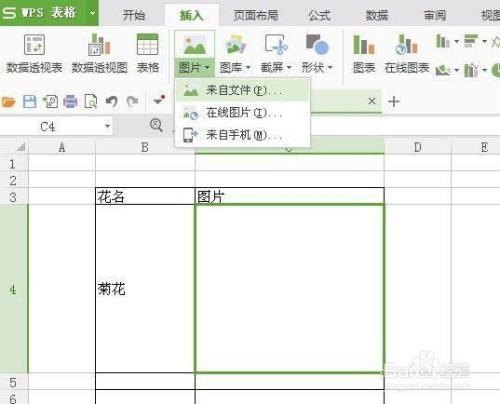
Task: Select row 3 header
Action: [13, 197]
